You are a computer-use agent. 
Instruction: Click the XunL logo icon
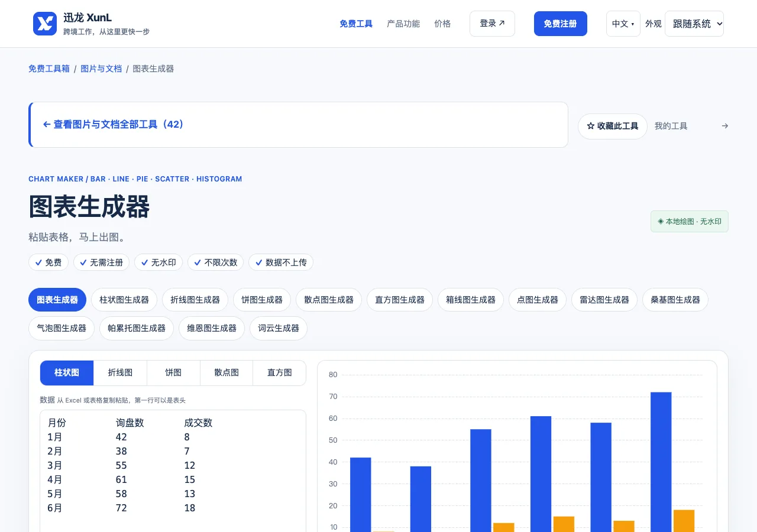[45, 24]
